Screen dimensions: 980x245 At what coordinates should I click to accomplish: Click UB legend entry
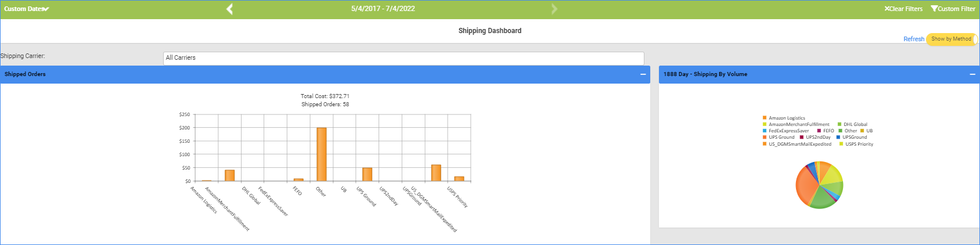[866, 131]
